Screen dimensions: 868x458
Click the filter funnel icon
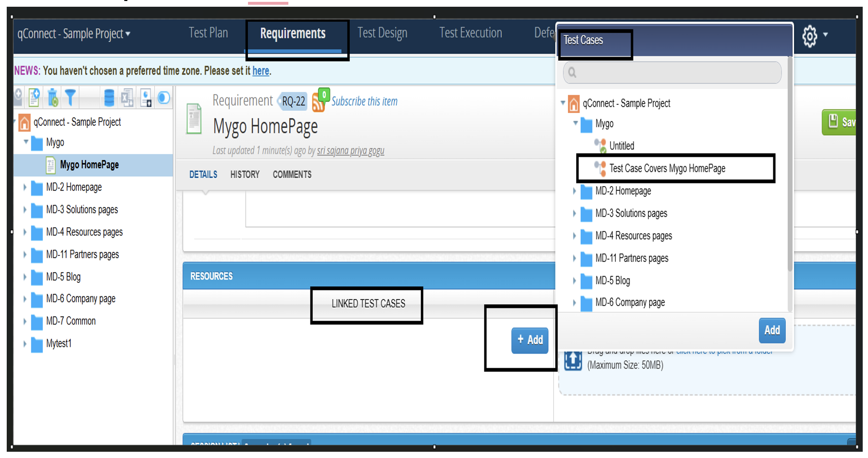pos(71,98)
